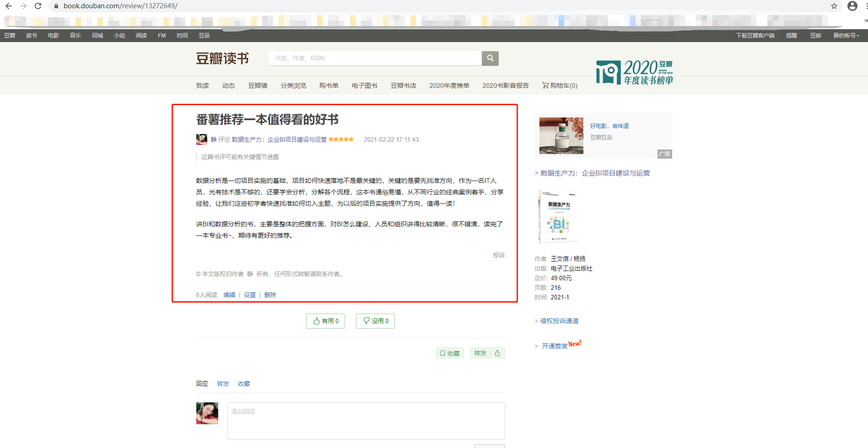Click the 转发 button
Screen dimensions: 868x448
[480, 353]
